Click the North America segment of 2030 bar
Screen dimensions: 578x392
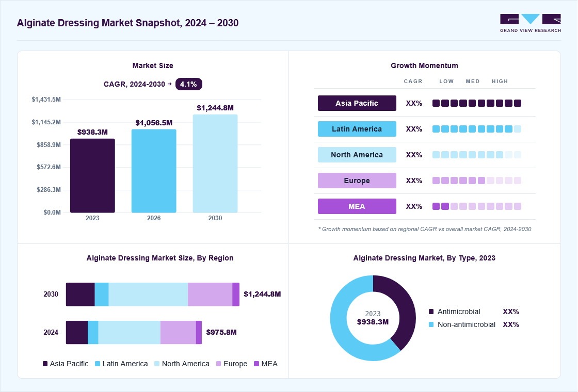click(148, 295)
